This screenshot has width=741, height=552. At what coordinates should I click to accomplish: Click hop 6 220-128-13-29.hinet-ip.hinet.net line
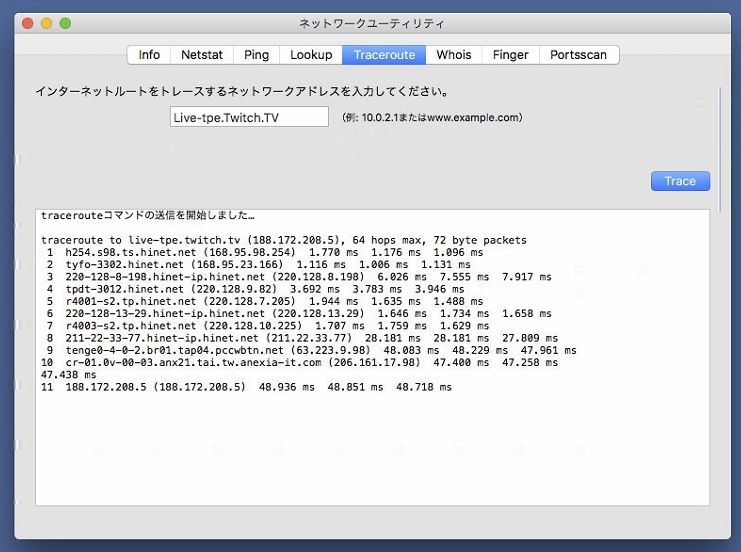pyautogui.click(x=299, y=314)
